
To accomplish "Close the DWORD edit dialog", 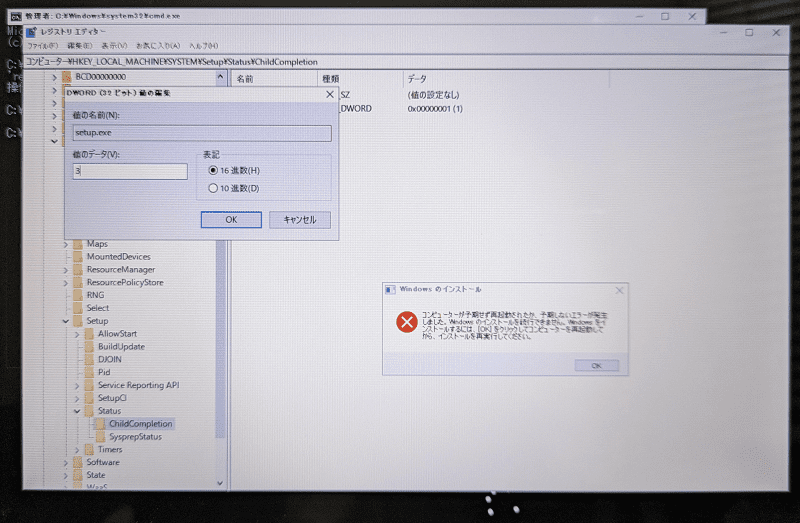I will tap(330, 94).
